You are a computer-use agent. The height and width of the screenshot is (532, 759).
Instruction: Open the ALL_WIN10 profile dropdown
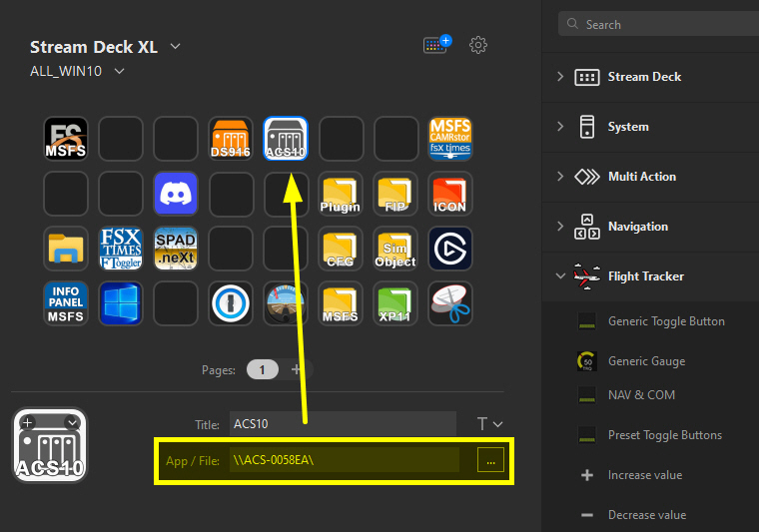pos(120,71)
